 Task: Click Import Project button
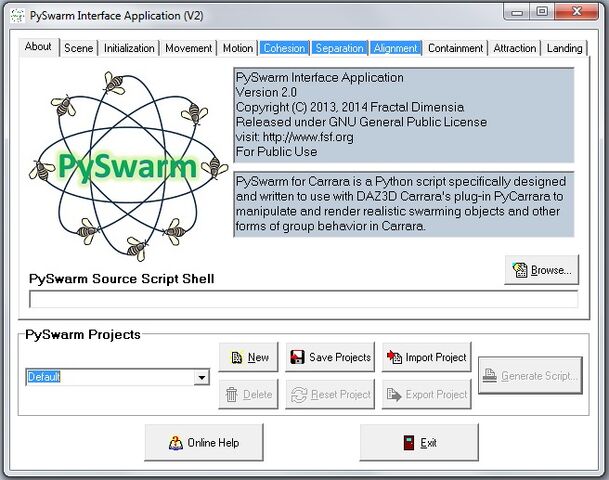(426, 357)
